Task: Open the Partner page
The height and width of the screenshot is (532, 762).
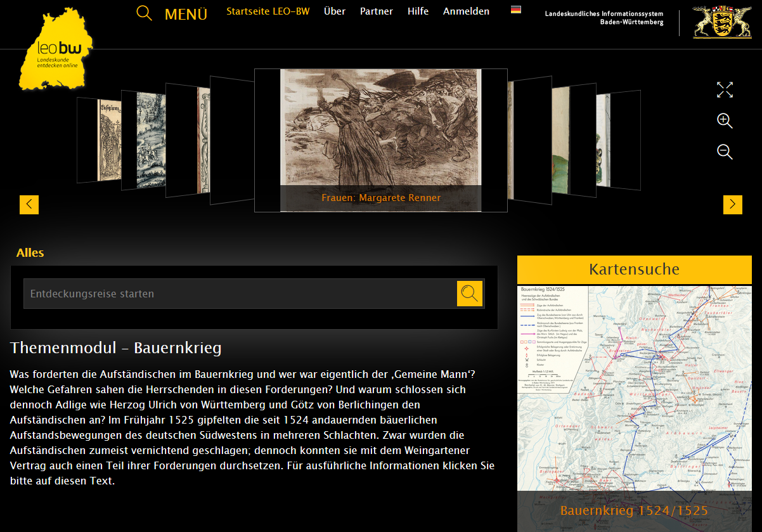Action: (x=377, y=11)
